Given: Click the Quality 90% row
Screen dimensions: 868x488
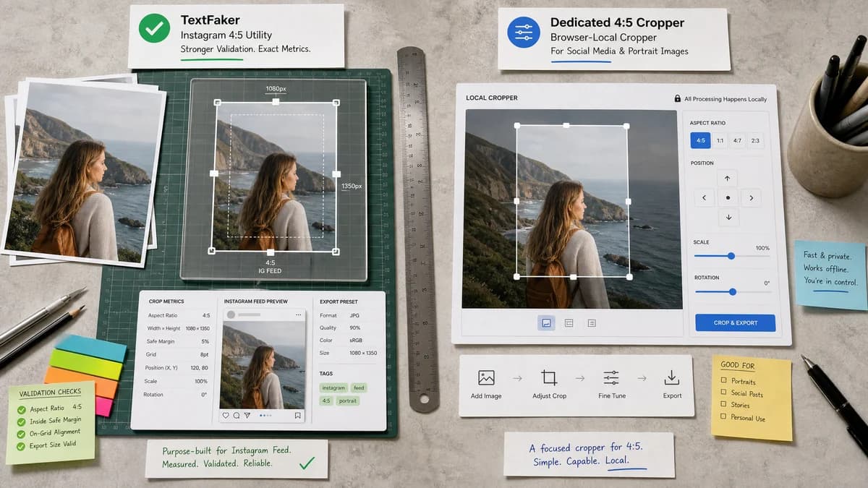Looking at the screenshot, I should click(x=349, y=328).
